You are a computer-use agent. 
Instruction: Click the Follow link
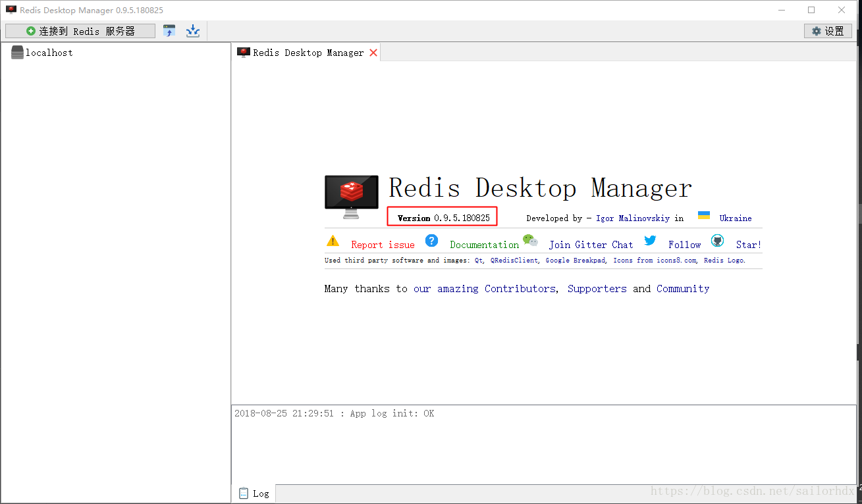click(684, 245)
